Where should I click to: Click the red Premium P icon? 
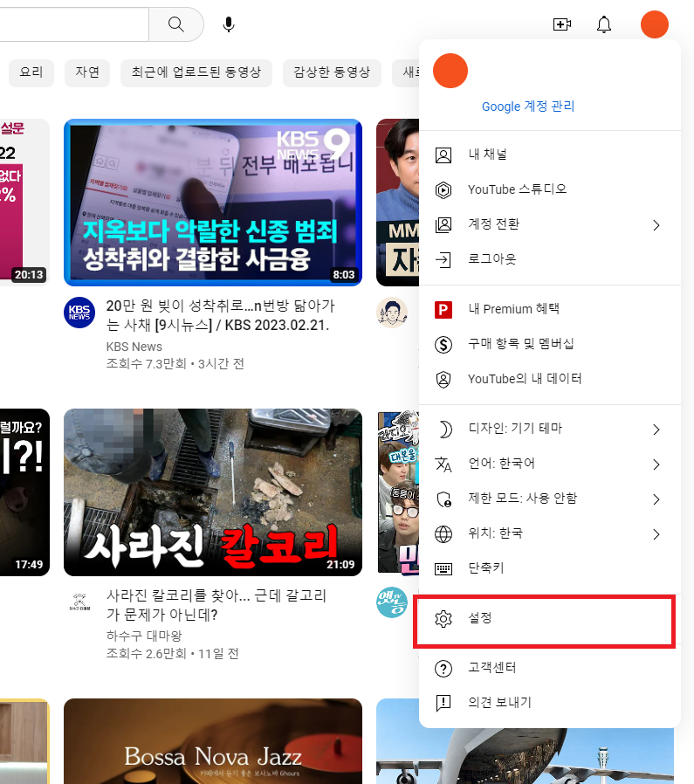443,310
